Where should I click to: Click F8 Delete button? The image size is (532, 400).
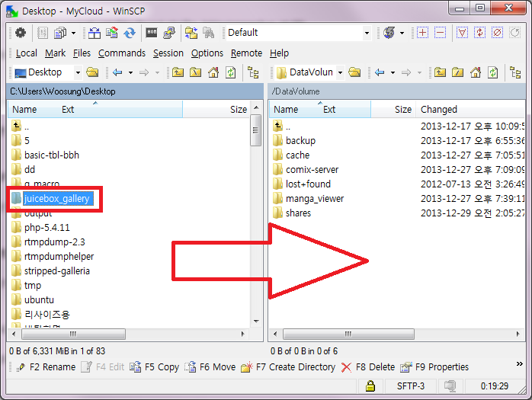[x=368, y=367]
